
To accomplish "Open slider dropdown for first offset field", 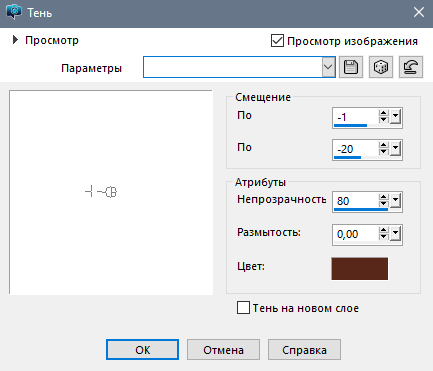I will click(x=395, y=117).
